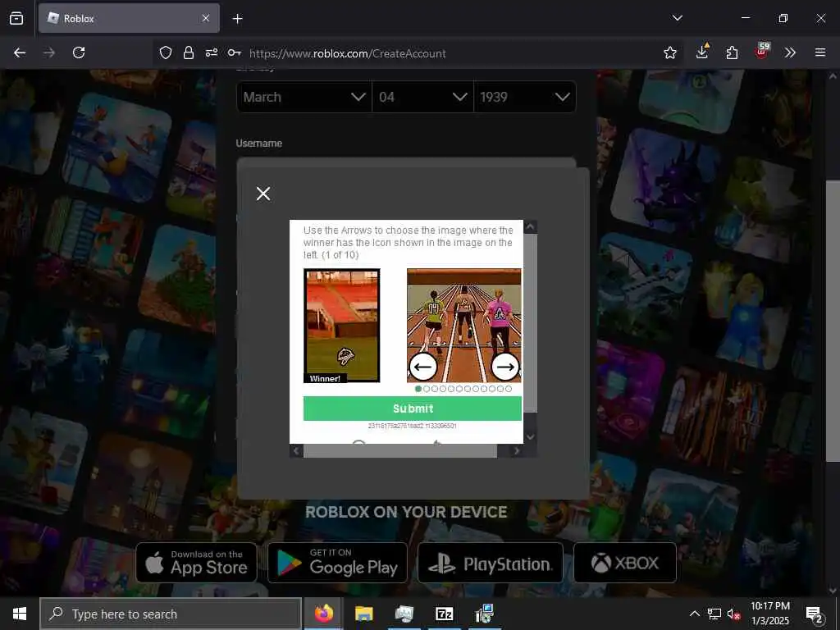
Task: Click the forward navigation arrow
Action: (x=49, y=52)
